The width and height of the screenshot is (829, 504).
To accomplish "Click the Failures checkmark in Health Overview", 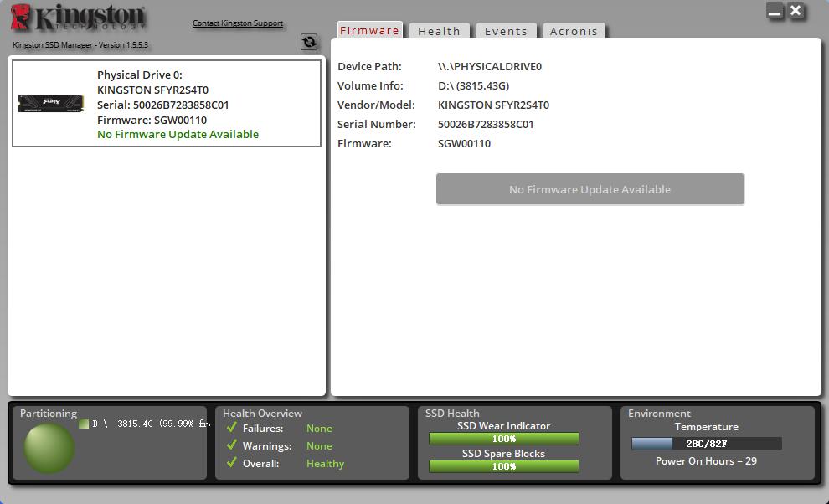I will [x=232, y=428].
